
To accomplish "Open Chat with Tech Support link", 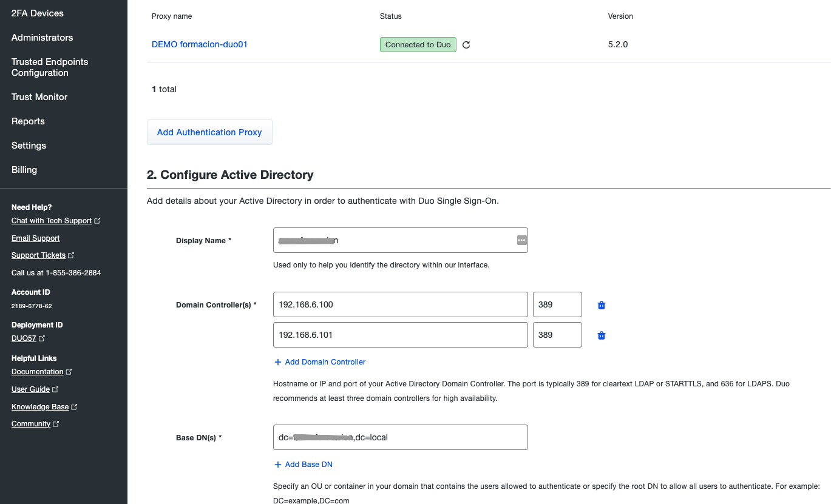I will (x=52, y=221).
